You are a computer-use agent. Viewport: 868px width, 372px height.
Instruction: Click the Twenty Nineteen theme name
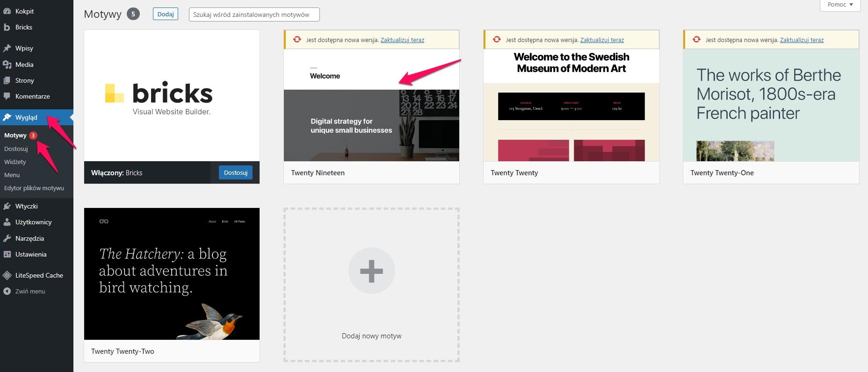tap(318, 173)
